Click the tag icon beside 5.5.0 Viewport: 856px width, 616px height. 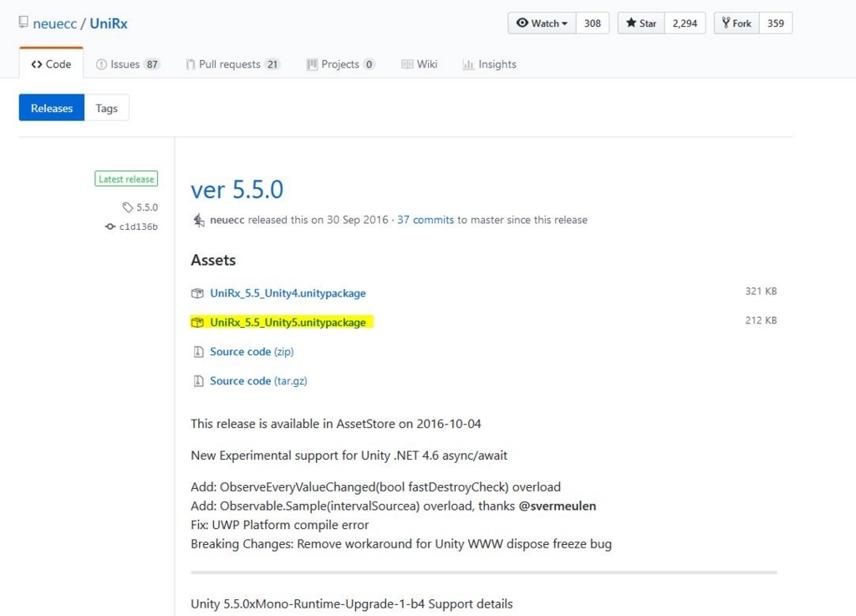(x=127, y=207)
